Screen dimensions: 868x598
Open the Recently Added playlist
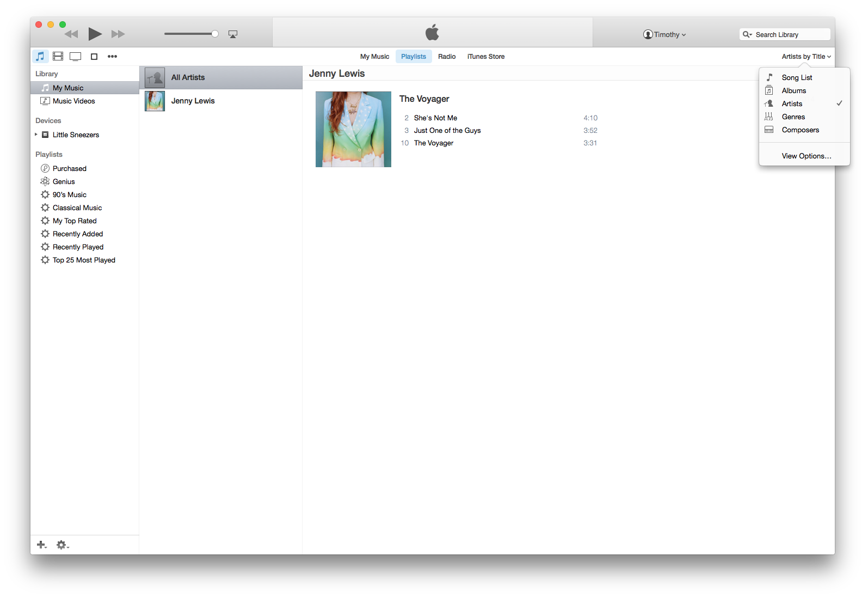[x=85, y=234]
